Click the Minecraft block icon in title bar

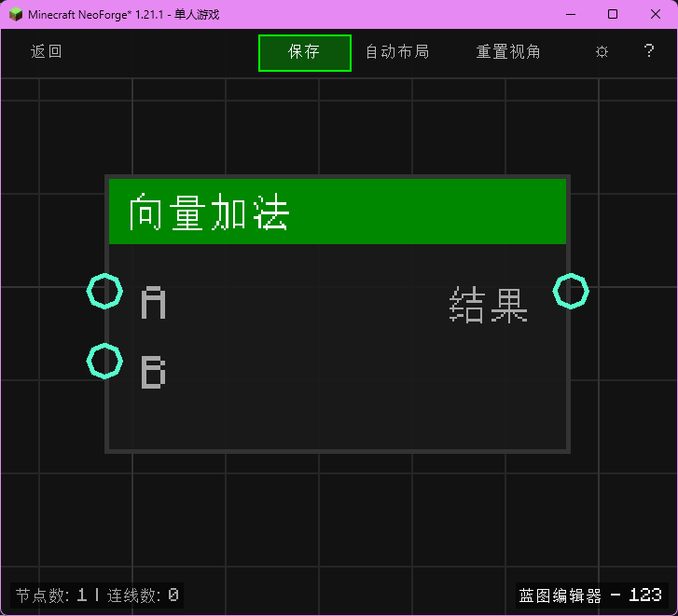point(16,14)
